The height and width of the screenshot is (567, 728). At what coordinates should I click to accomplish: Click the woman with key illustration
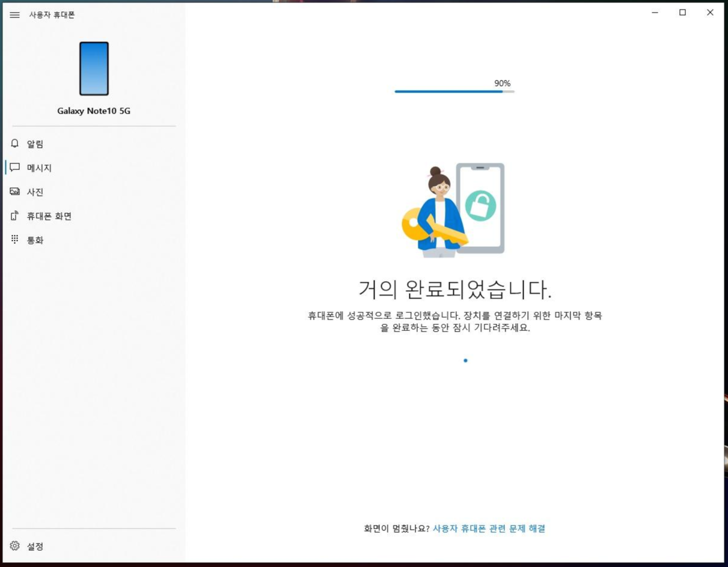coord(454,210)
